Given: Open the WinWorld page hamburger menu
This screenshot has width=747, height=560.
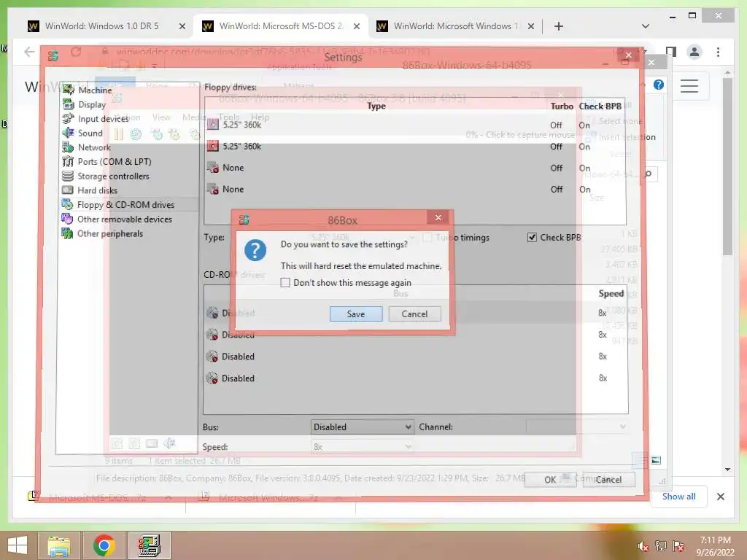Looking at the screenshot, I should pyautogui.click(x=689, y=86).
